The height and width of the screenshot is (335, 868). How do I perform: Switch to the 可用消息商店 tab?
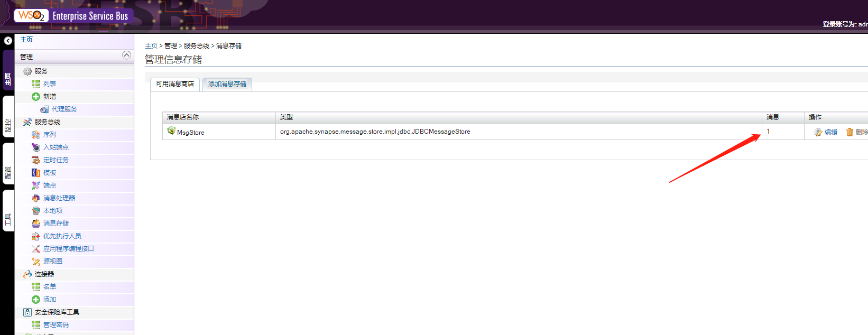[x=175, y=85]
